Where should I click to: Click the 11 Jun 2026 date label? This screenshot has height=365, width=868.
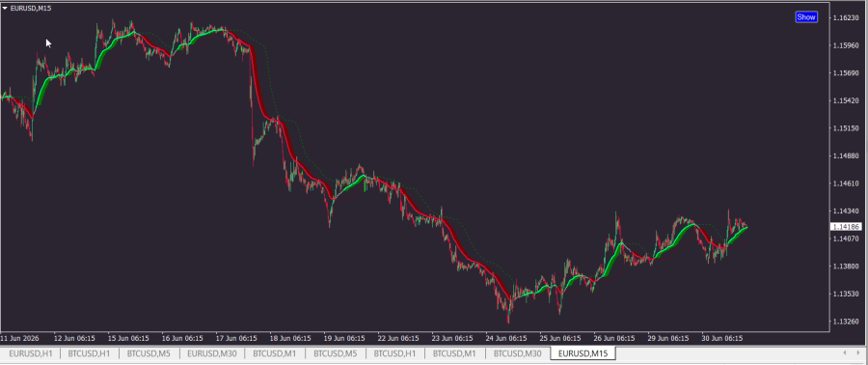[x=19, y=338]
